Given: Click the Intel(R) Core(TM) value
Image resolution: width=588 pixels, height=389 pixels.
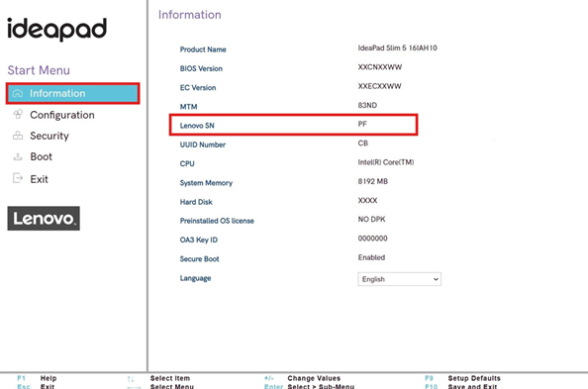Looking at the screenshot, I should (x=386, y=162).
